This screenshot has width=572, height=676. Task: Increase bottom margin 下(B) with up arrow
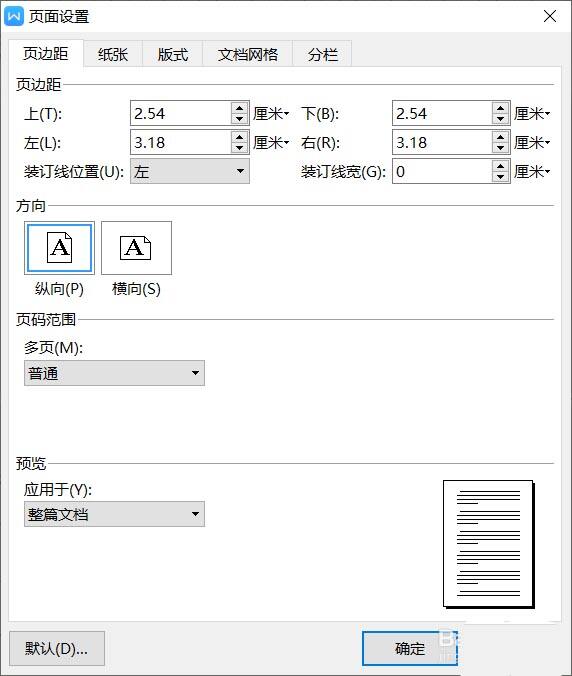(x=500, y=108)
